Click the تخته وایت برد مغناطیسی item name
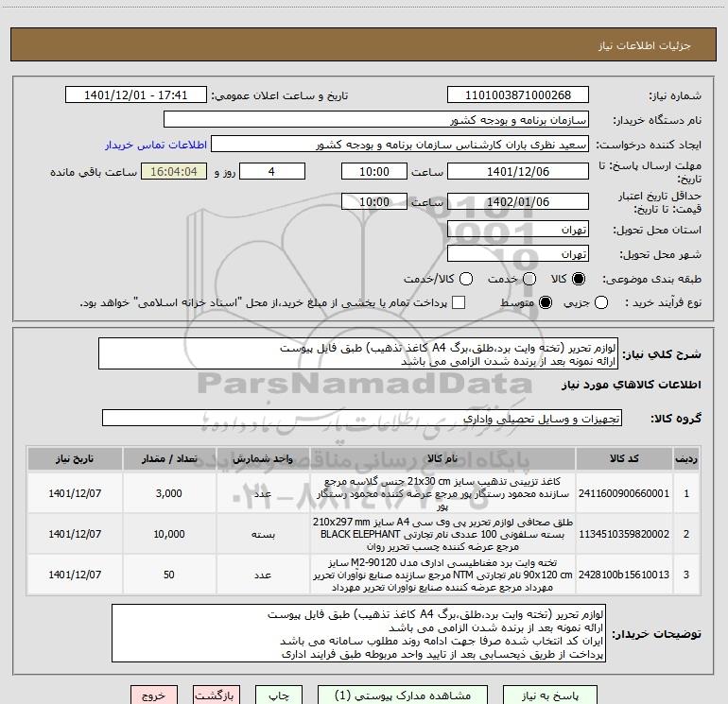728x704 pixels. (442, 575)
